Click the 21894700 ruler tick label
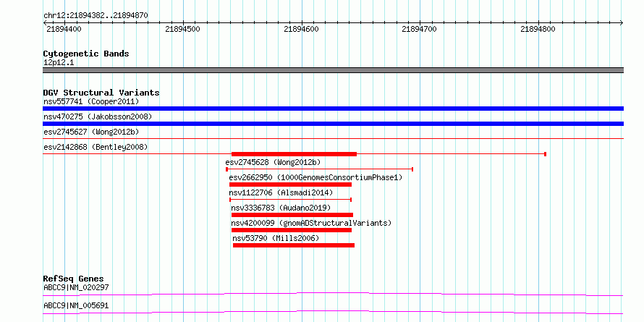The width and height of the screenshot is (644, 322). [420, 29]
